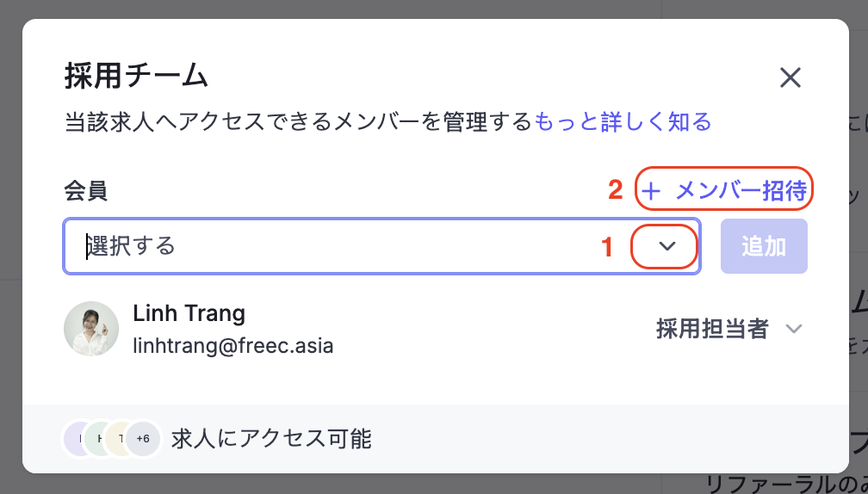Screen dimensions: 868x494
Task: Select the +6 members avatar badge
Action: [143, 439]
